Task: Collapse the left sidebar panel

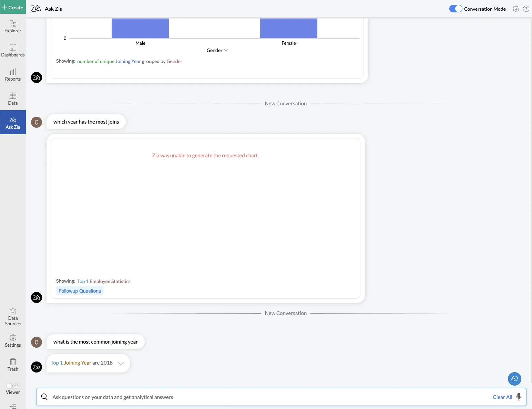Action: coord(13,406)
